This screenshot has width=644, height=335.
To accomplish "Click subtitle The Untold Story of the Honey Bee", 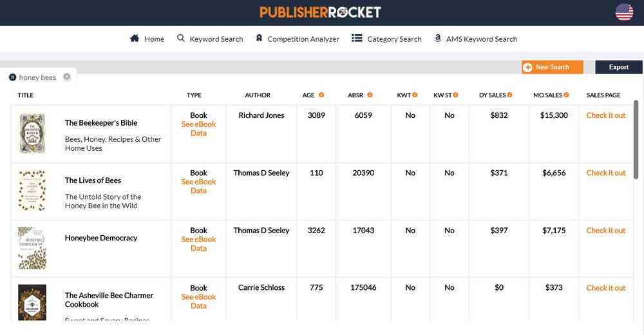I will pos(102,202).
